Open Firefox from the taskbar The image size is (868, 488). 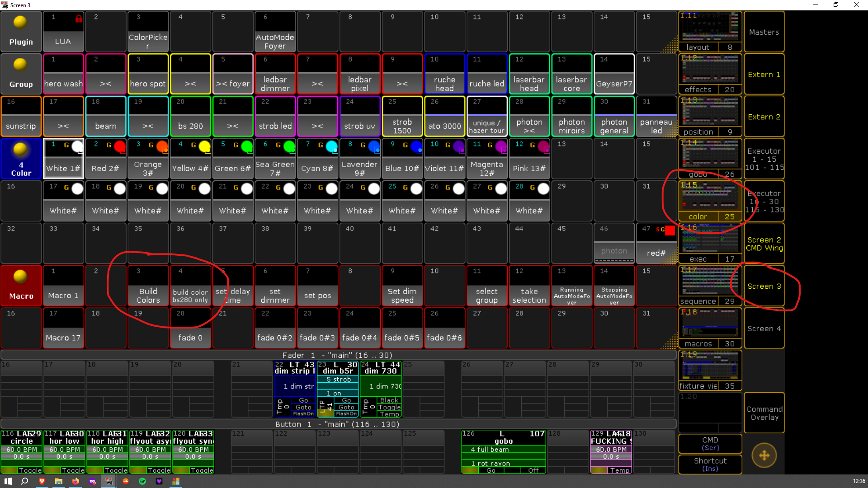tap(75, 481)
